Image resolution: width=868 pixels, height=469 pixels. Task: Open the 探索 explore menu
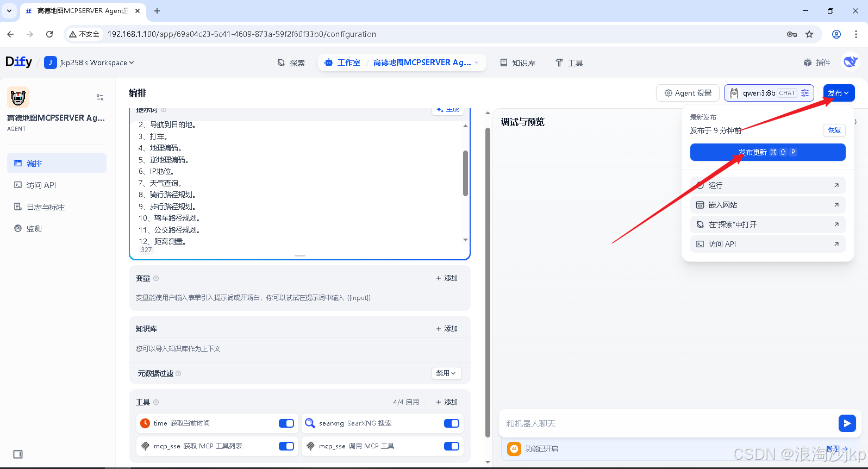click(x=291, y=62)
